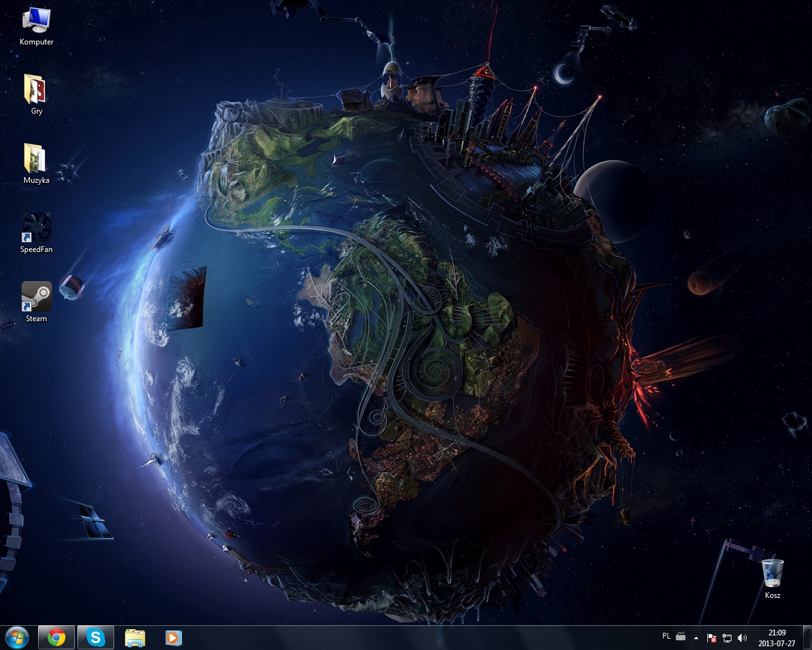Open the network connection tray icon
This screenshot has height=650, width=812.
(x=727, y=638)
